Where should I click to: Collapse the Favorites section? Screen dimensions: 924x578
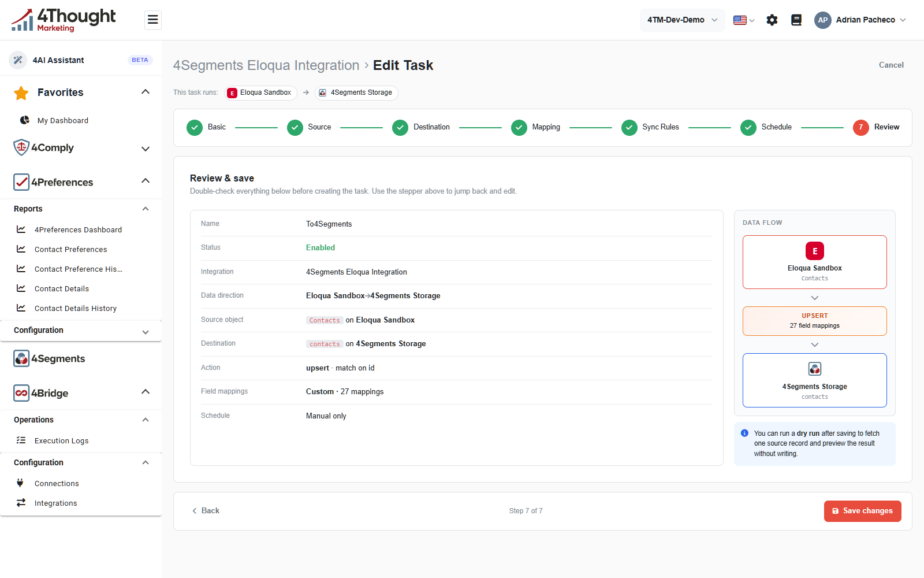[146, 92]
